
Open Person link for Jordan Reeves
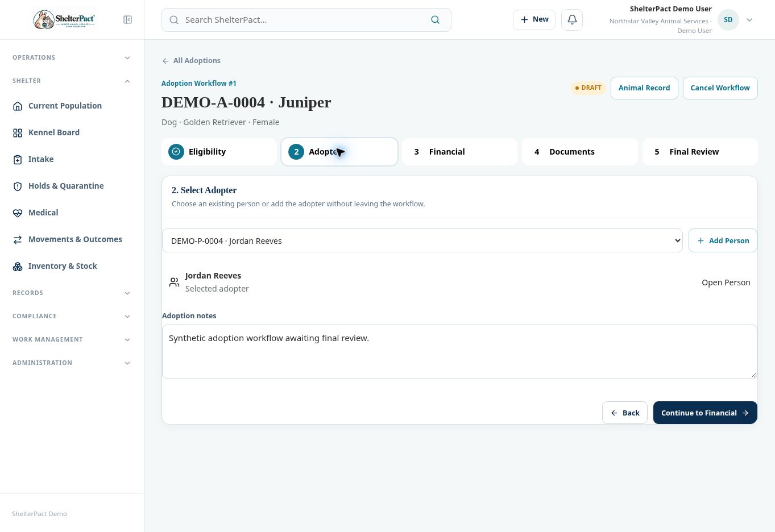[726, 282]
